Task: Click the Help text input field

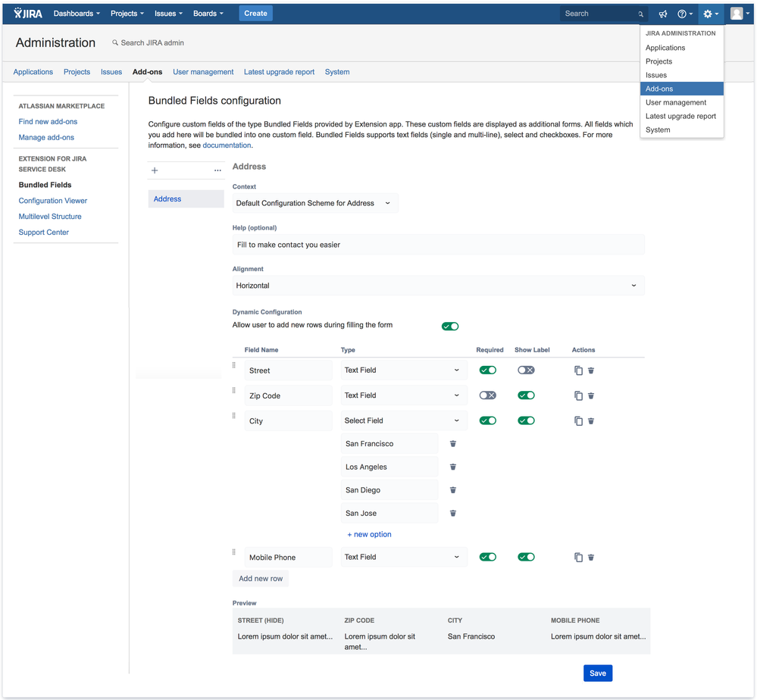Action: [438, 245]
